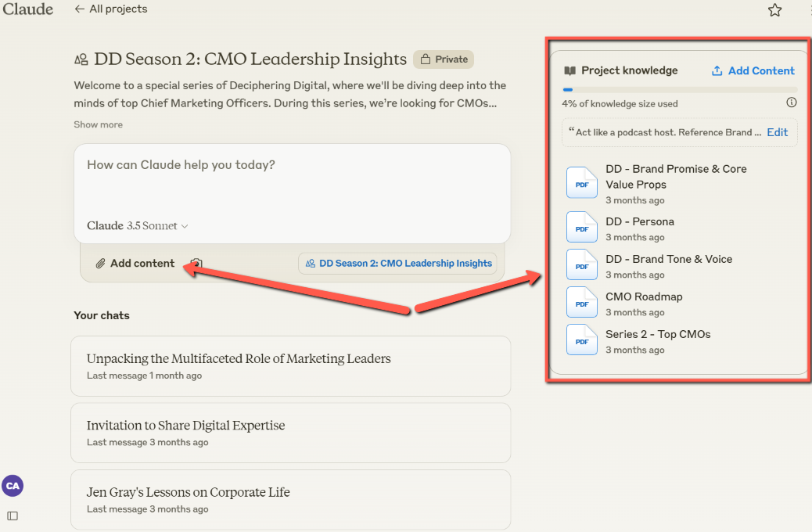Open the DD - Persona PDF icon
Image resolution: width=812 pixels, height=532 pixels.
pos(581,228)
